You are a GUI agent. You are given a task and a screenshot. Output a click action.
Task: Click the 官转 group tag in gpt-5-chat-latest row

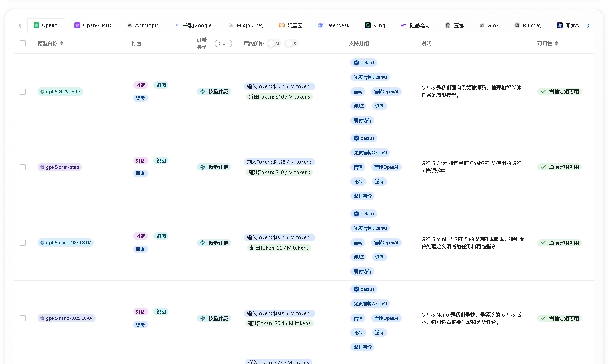point(358,167)
